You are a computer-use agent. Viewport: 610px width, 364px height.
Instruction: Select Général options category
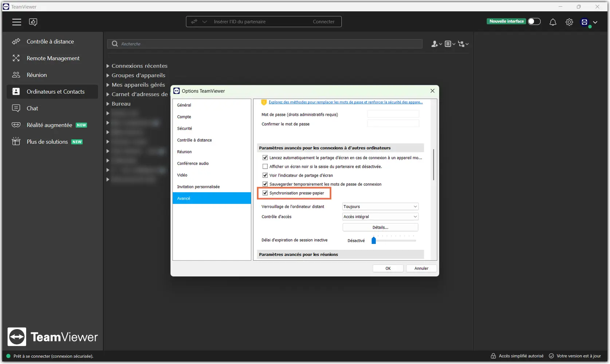[x=212, y=105]
